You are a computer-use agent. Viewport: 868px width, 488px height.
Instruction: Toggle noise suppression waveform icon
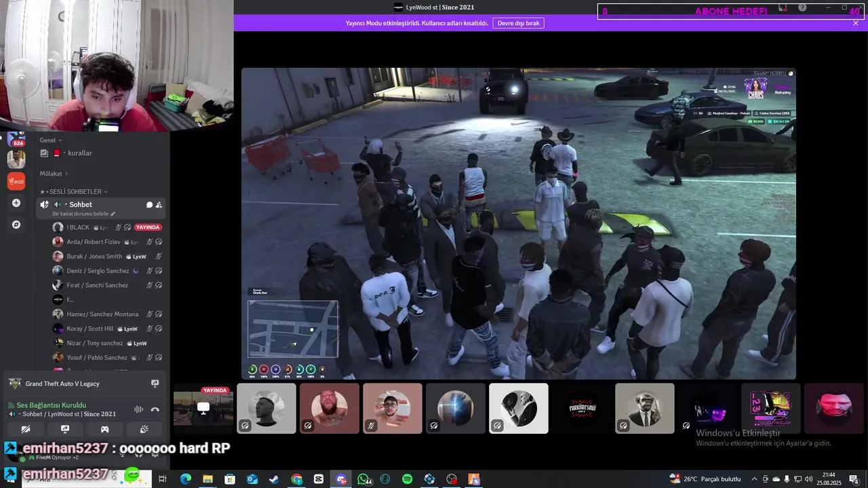[138, 409]
